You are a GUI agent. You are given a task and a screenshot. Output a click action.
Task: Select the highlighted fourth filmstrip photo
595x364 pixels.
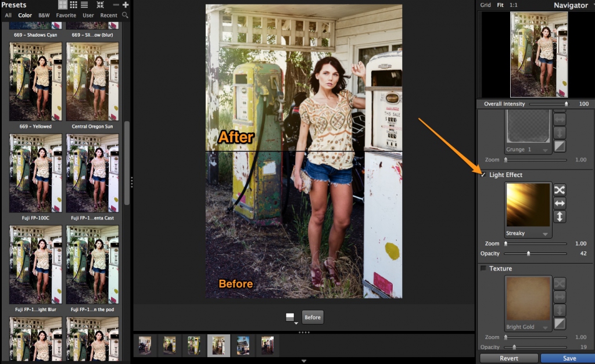(x=218, y=345)
